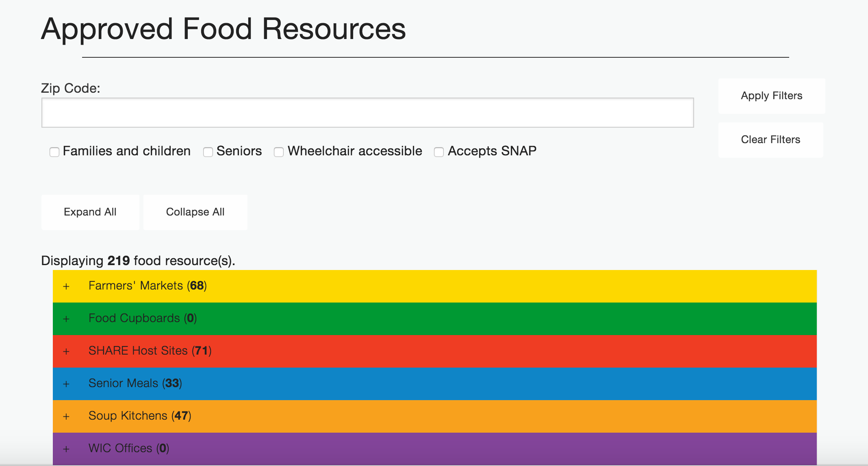Check the Families and children checkbox
Image resolution: width=868 pixels, height=466 pixels.
54,152
